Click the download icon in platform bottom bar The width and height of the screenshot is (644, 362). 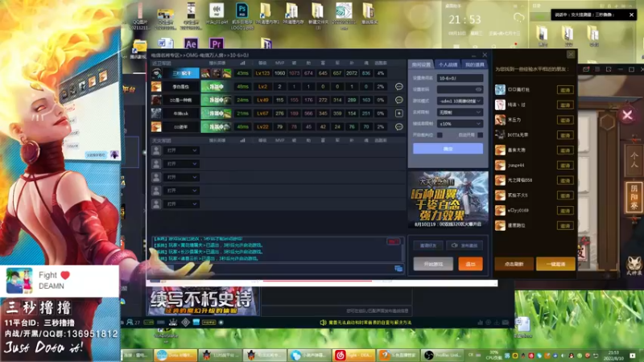click(x=497, y=323)
